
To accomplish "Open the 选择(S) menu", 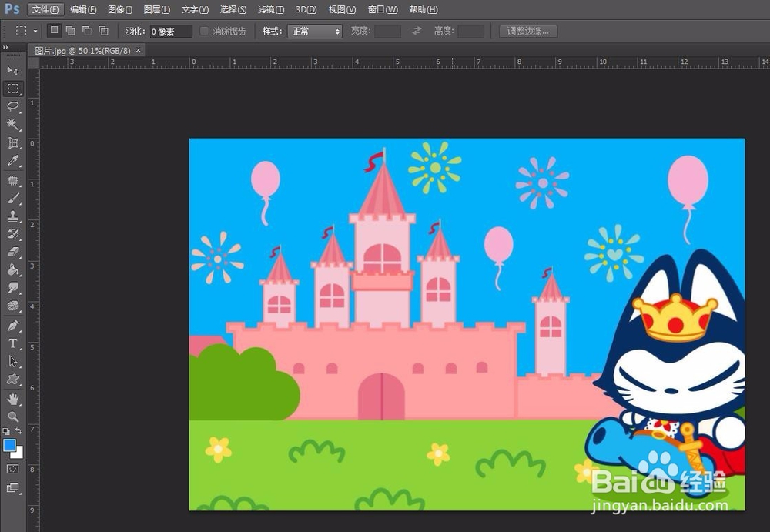I will click(x=233, y=9).
